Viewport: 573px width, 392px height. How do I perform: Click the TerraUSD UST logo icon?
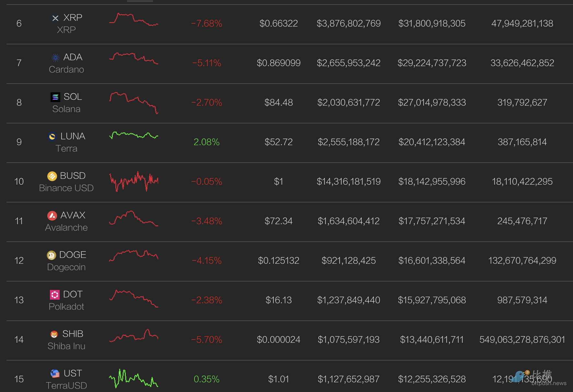click(x=55, y=374)
